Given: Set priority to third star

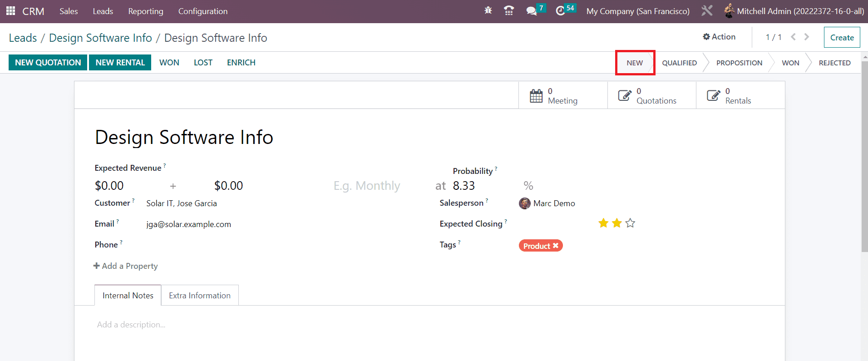Looking at the screenshot, I should [x=630, y=223].
